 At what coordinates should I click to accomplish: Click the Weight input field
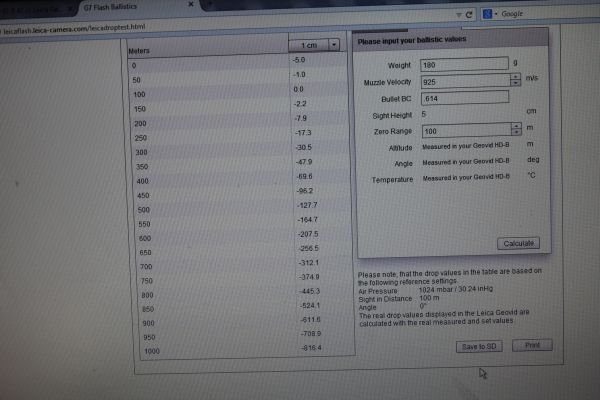click(464, 64)
